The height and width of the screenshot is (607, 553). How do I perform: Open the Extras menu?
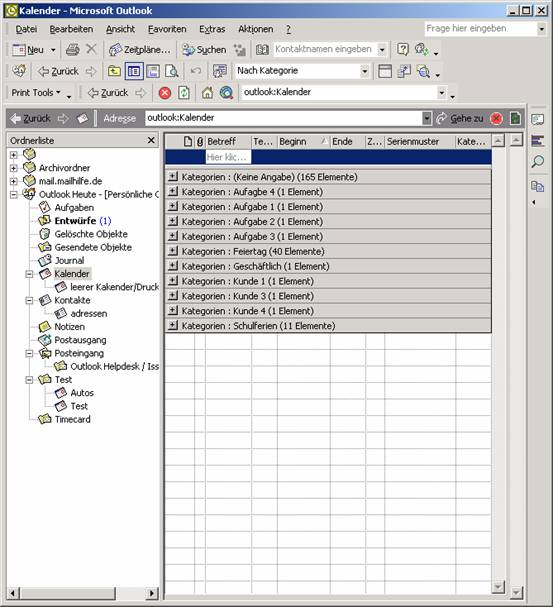212,29
